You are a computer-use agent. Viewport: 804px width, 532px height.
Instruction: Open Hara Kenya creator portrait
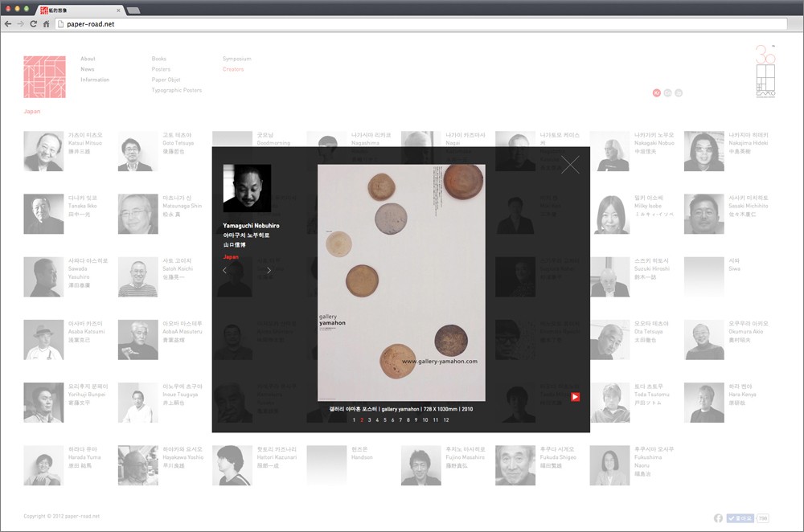pos(704,403)
